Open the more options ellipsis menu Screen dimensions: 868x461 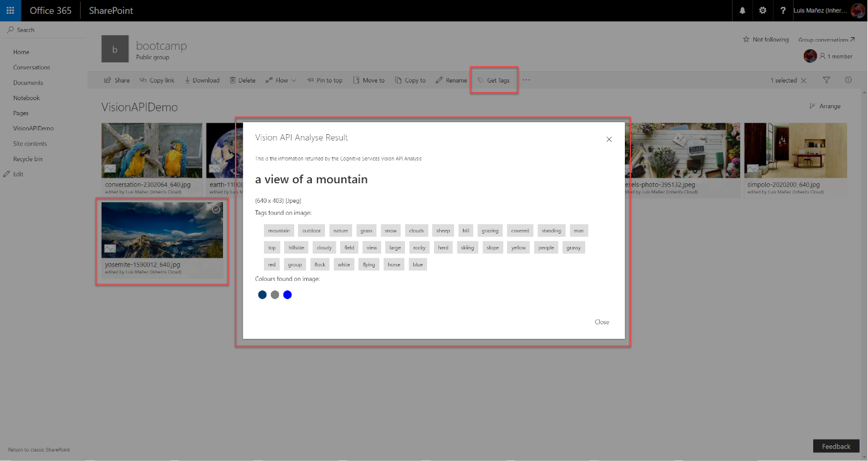pos(526,80)
